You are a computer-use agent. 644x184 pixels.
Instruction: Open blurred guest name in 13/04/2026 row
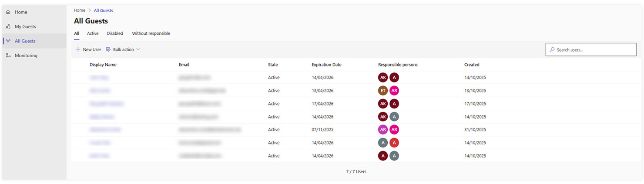[x=100, y=91]
